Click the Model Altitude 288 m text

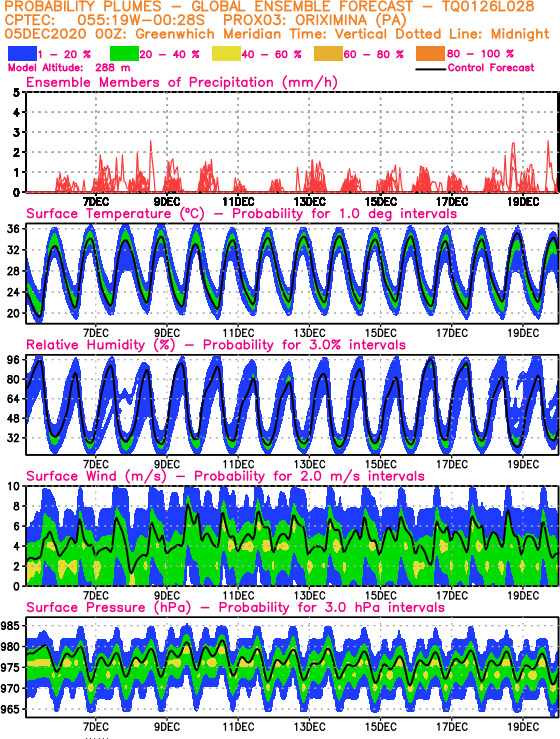coord(69,68)
